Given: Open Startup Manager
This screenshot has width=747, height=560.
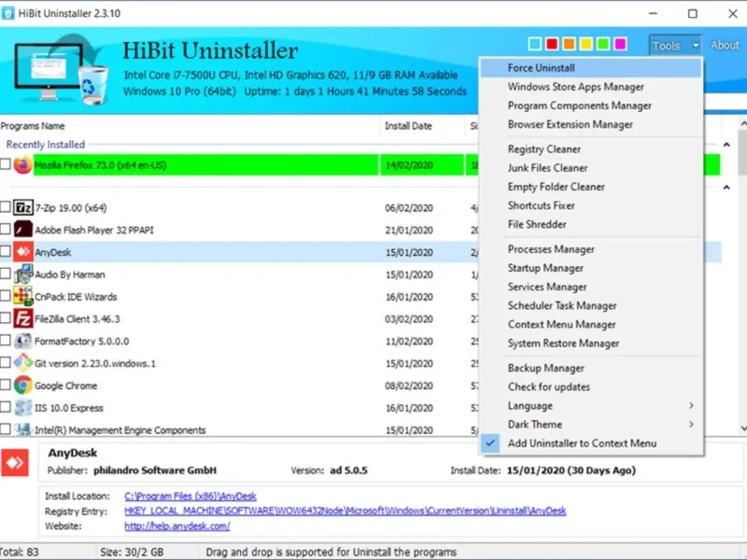Looking at the screenshot, I should click(591, 268).
